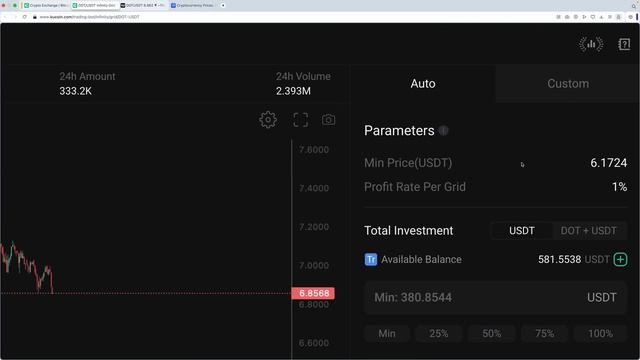Viewport: 640px width, 360px height.
Task: Toggle chart fullscreen icon
Action: click(301, 120)
